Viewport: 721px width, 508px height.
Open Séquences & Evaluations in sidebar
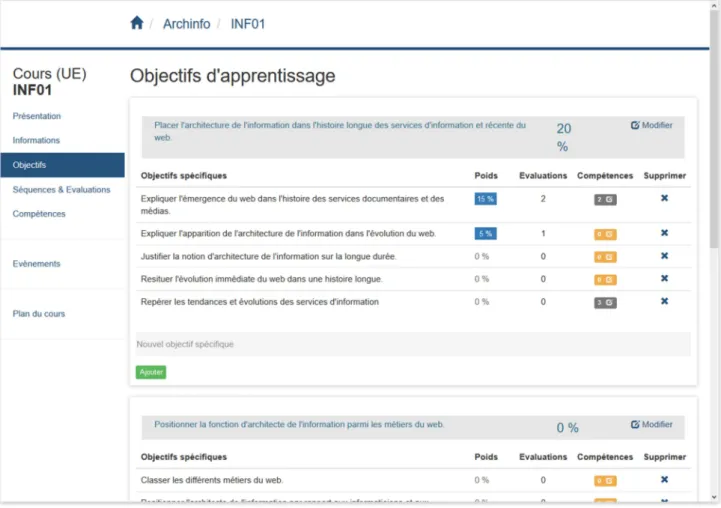(x=62, y=189)
